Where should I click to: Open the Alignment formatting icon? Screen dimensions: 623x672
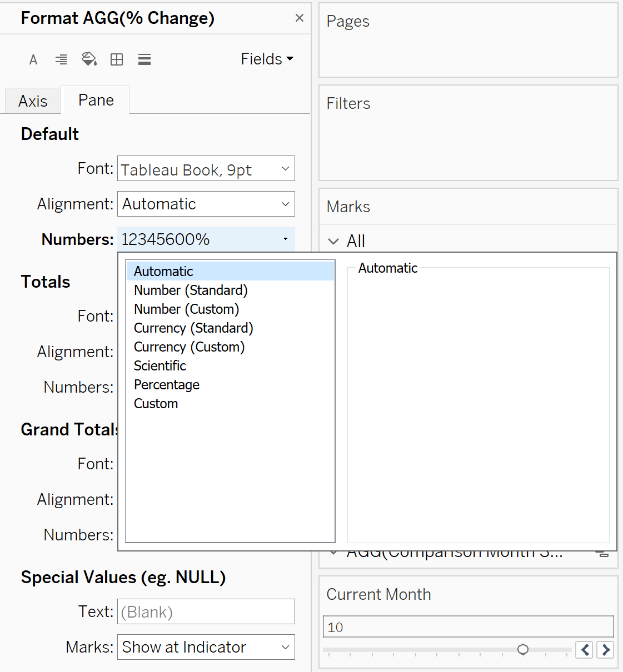(x=61, y=59)
